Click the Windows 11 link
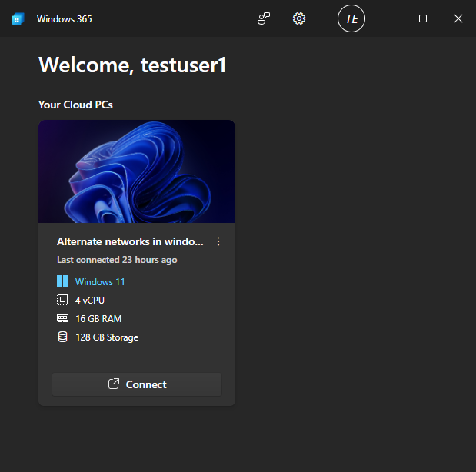 click(100, 282)
